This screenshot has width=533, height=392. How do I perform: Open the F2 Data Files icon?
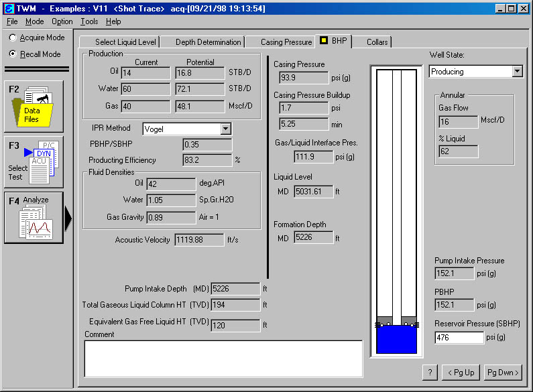click(34, 106)
